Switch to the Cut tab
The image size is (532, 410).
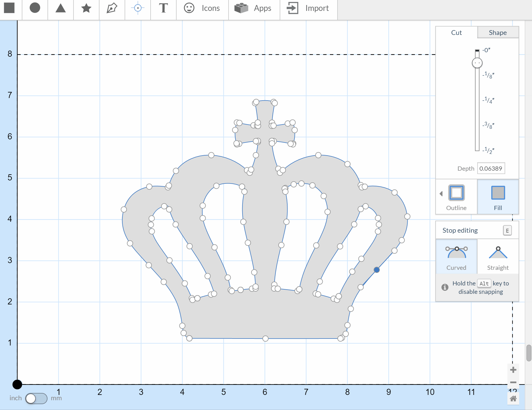coord(456,33)
